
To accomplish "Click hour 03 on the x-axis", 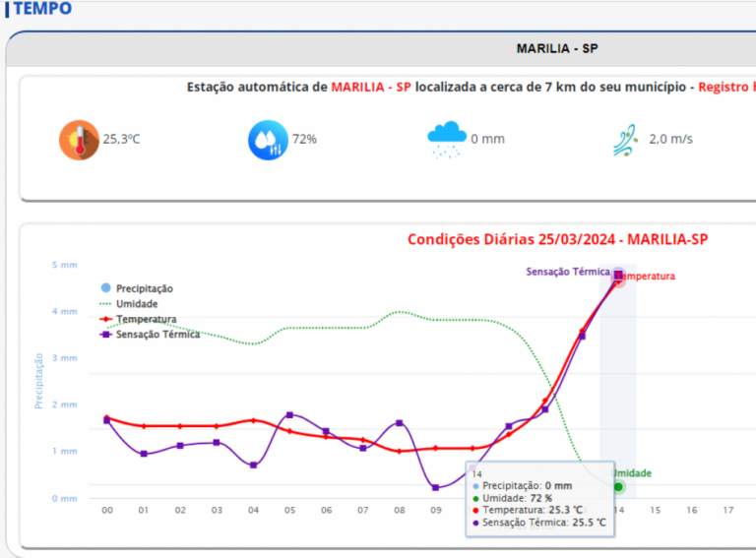I will (217, 510).
